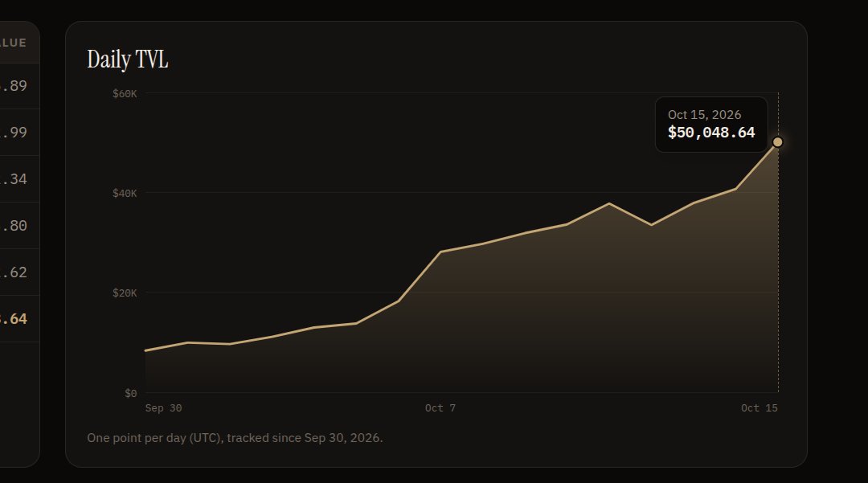Click the 'One point per day (UTC)' footnote

[235, 438]
